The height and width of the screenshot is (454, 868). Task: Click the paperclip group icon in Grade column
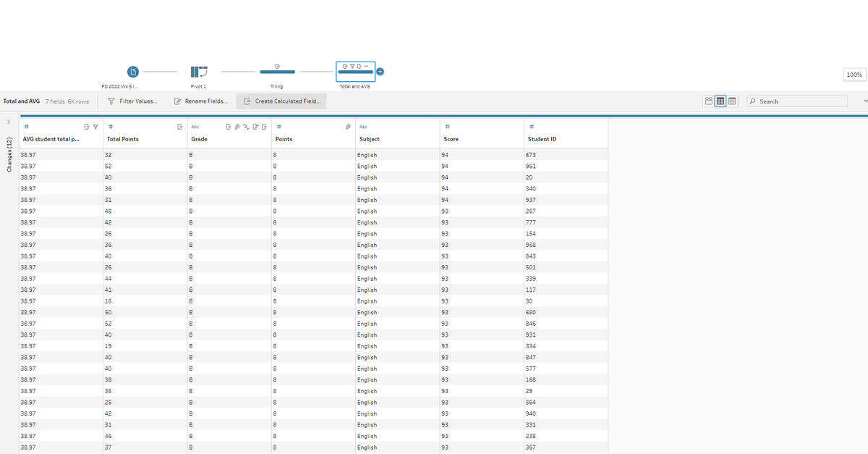tap(237, 127)
